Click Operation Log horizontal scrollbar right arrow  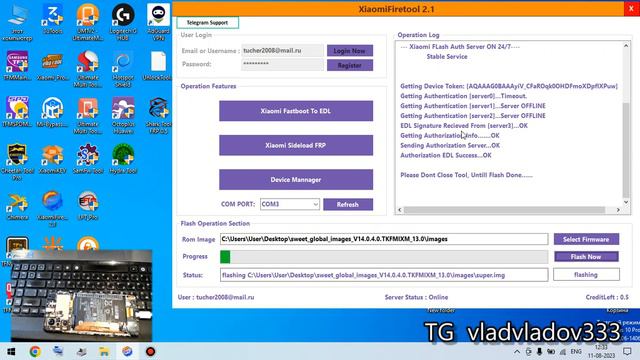tap(618, 210)
